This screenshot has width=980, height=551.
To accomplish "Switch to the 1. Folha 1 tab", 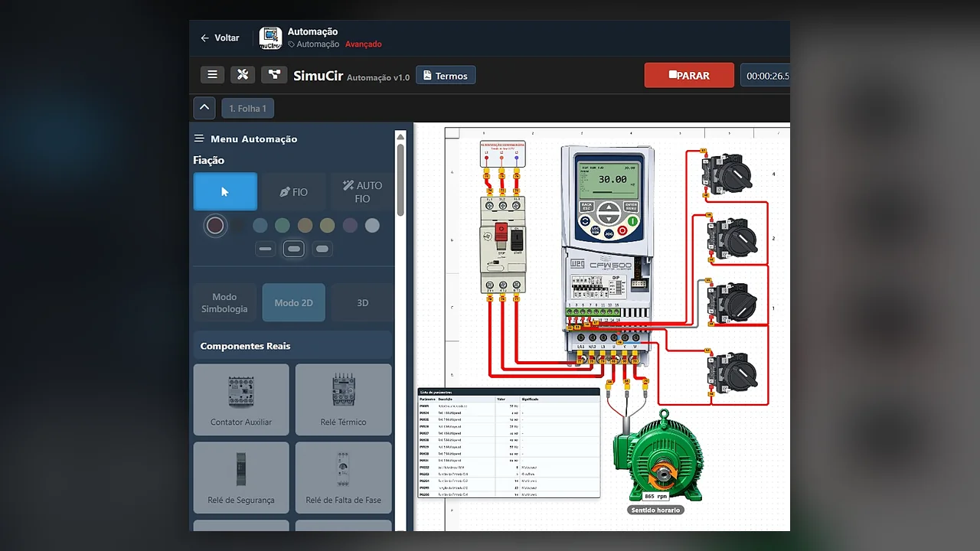I will coord(248,109).
